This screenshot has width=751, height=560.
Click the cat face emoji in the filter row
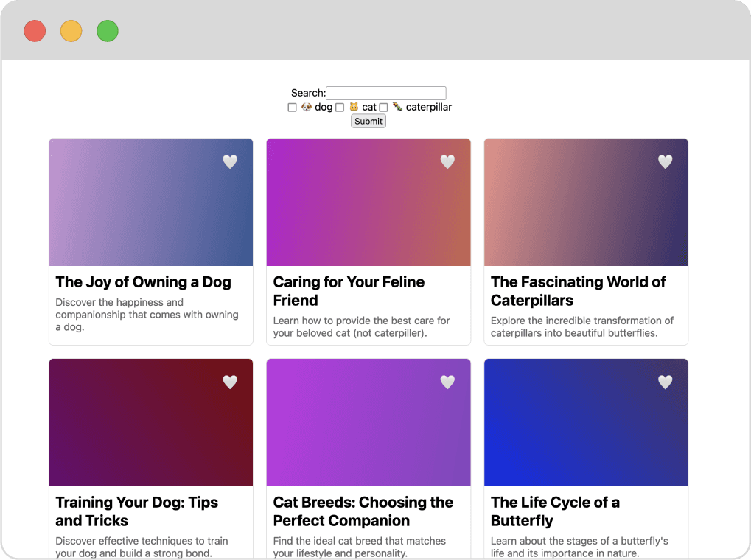click(354, 107)
